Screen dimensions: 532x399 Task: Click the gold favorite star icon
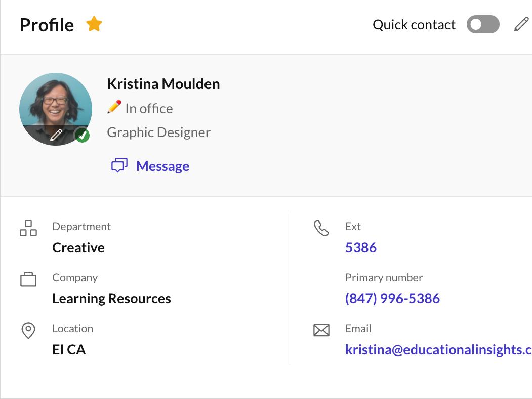[94, 24]
